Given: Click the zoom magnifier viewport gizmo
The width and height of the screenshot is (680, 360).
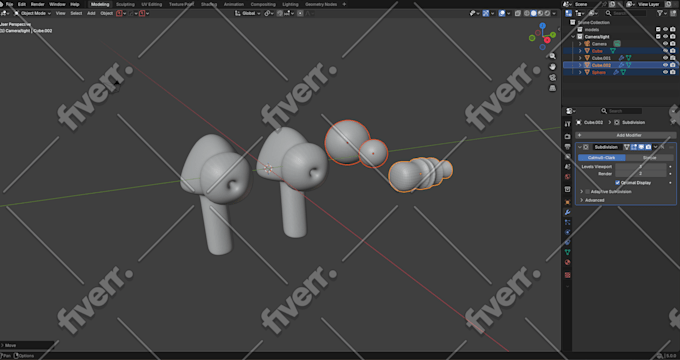Looking at the screenshot, I should pos(552,56).
